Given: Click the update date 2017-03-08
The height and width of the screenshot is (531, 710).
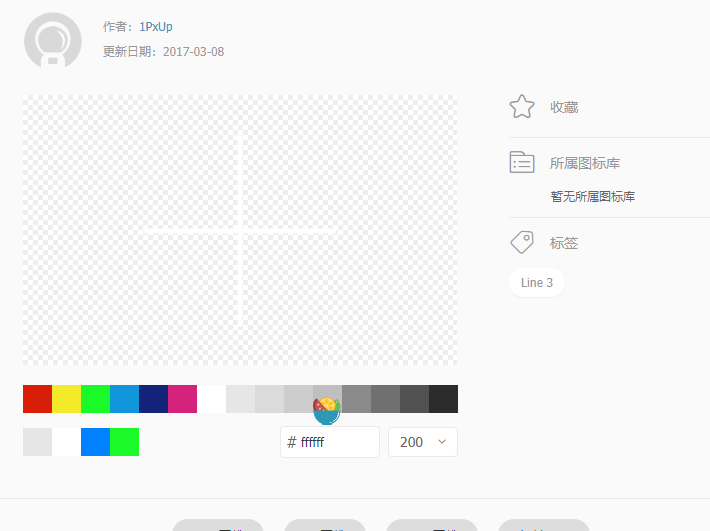Looking at the screenshot, I should pos(193,52).
